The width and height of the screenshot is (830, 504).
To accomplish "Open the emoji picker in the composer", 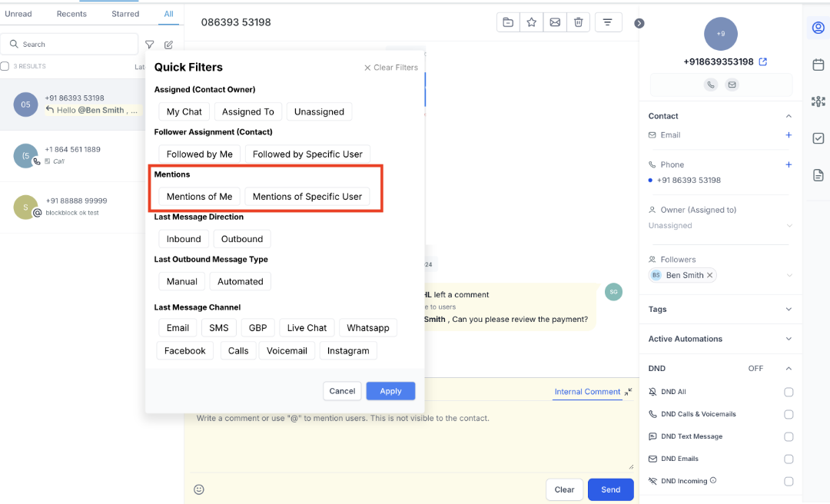I will (199, 489).
